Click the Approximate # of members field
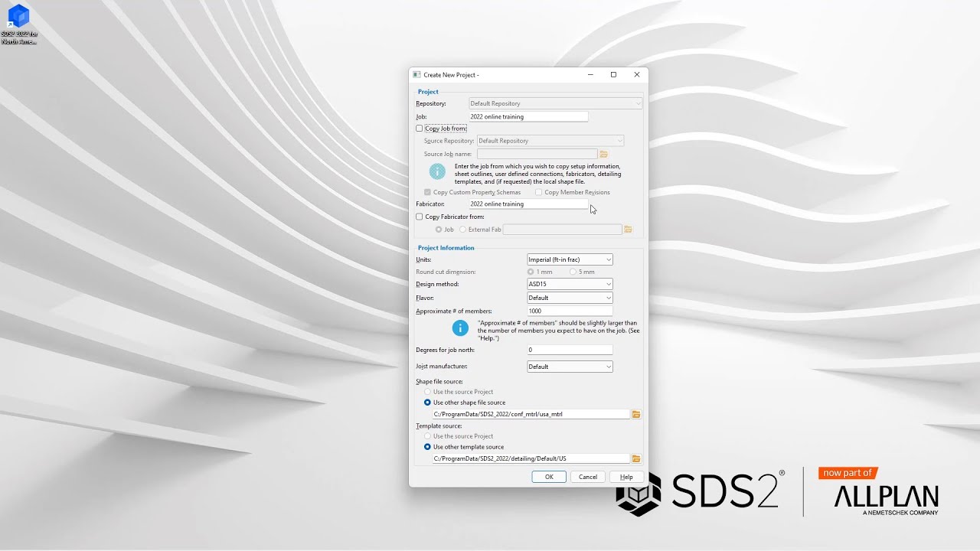The width and height of the screenshot is (980, 551). pos(570,311)
